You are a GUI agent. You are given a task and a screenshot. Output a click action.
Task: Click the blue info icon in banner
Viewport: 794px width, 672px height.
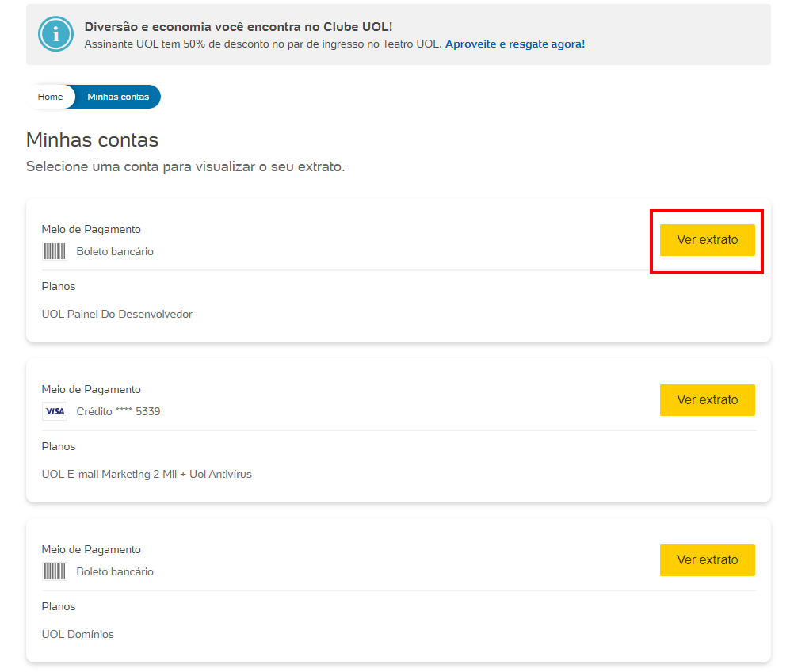(55, 34)
